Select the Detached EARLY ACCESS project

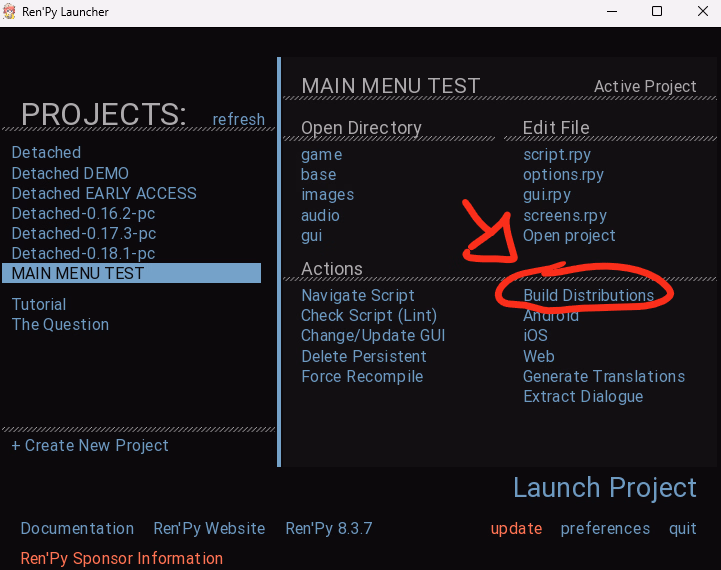coord(104,193)
